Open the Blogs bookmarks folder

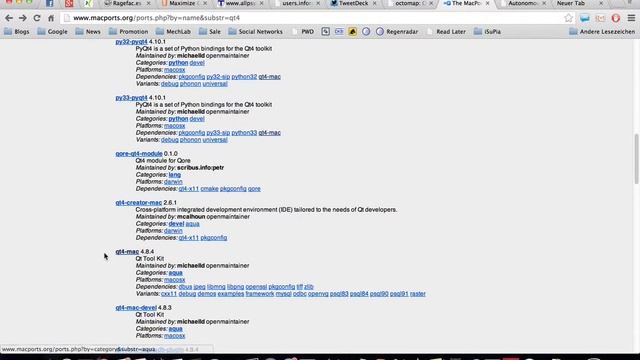point(17,32)
